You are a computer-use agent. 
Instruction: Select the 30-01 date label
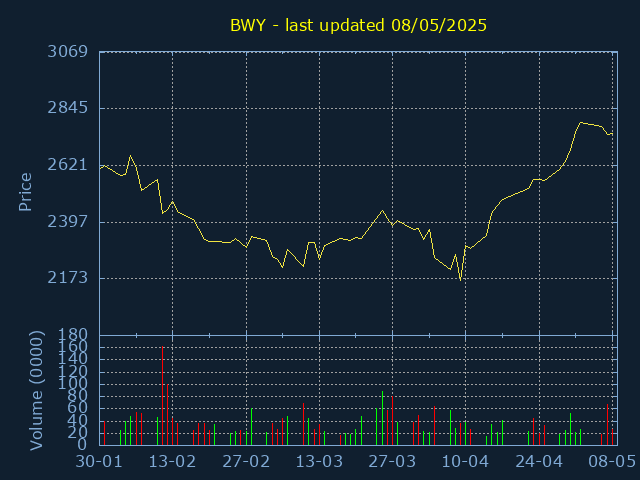pyautogui.click(x=99, y=462)
